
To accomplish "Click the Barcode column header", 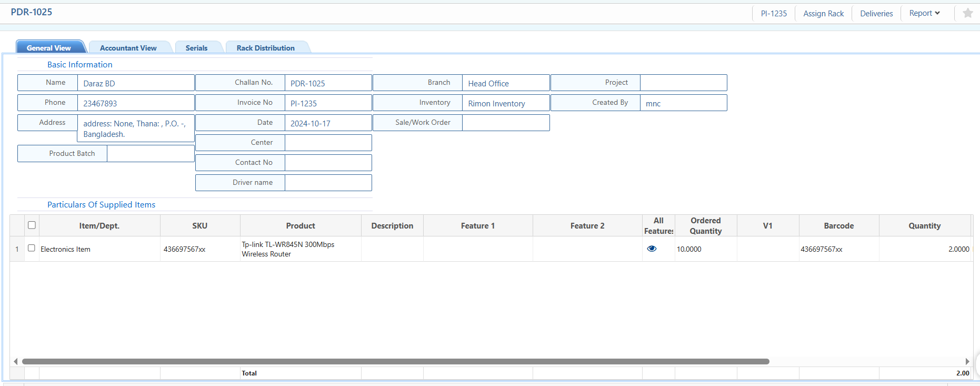I will [x=839, y=225].
